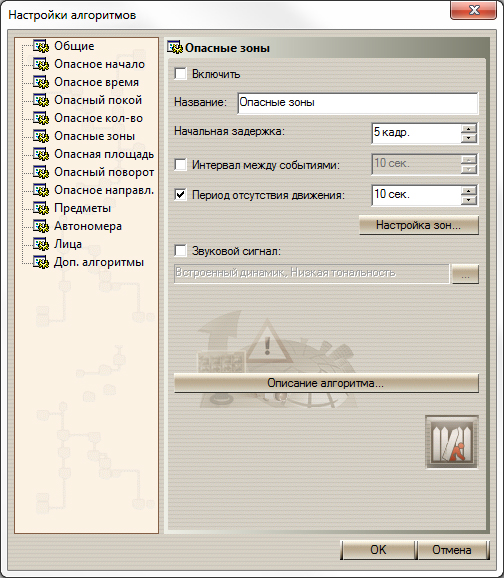Open sound selection via ellipsis button
The image size is (504, 578).
click(x=465, y=274)
